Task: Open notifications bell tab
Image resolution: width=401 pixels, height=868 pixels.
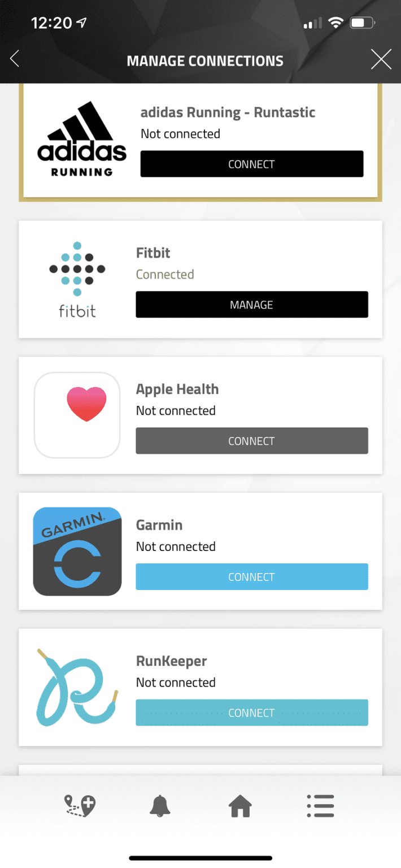Action: tap(160, 806)
